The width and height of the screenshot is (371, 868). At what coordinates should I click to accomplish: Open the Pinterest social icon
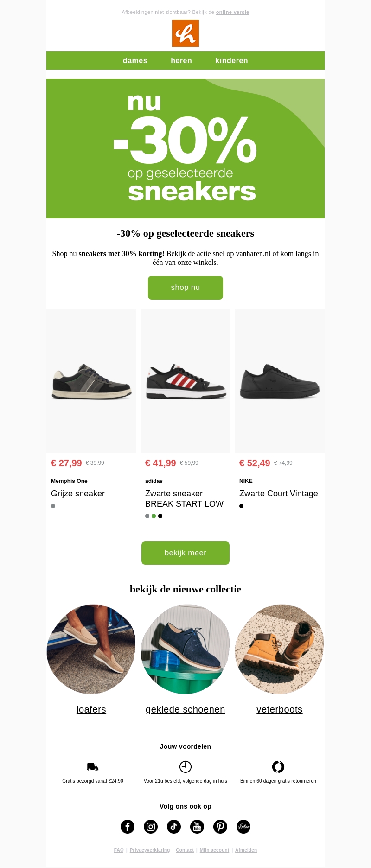point(220,826)
